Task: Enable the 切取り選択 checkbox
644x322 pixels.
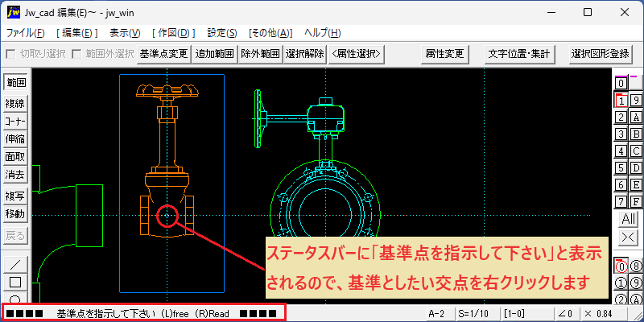Action: (10, 54)
